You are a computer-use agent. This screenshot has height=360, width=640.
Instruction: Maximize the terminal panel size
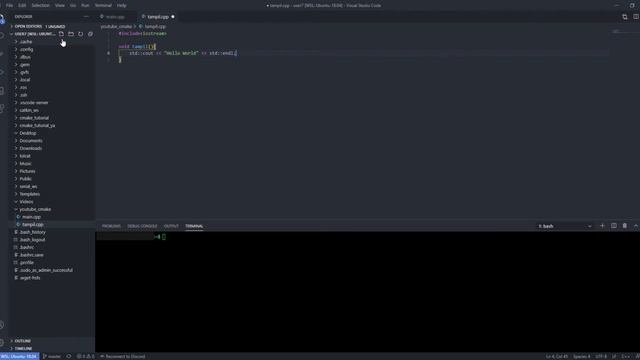636,226
